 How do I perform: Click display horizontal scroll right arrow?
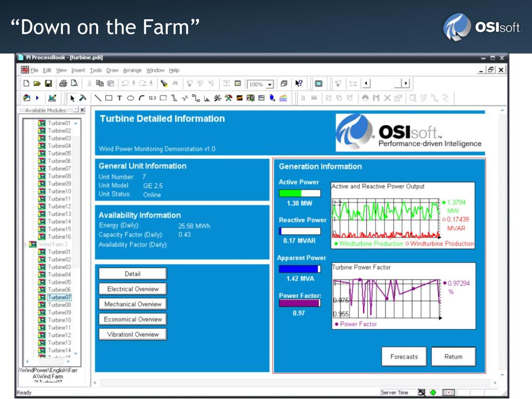[x=495, y=383]
